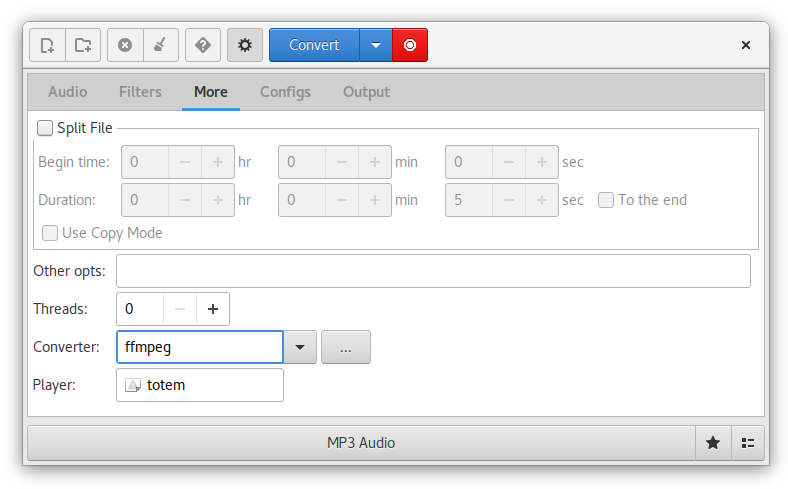Toggle the options gear button
Screen dimensions: 788x489
pos(245,45)
